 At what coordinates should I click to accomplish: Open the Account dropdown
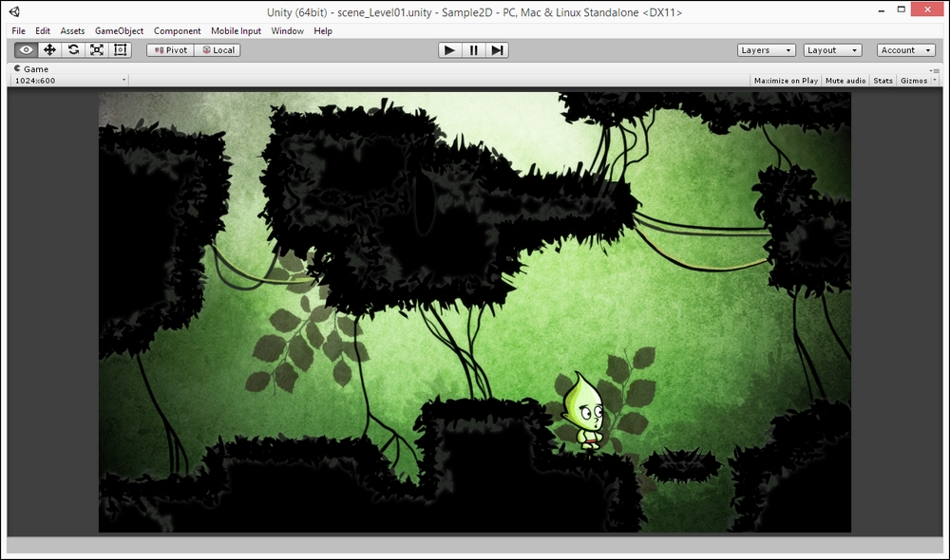click(905, 50)
